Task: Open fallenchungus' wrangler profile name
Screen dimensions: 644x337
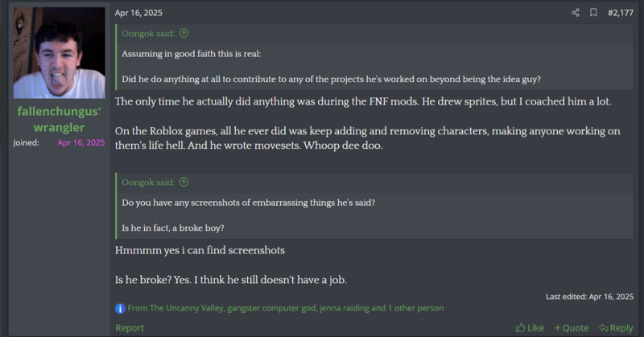Action: coord(60,120)
